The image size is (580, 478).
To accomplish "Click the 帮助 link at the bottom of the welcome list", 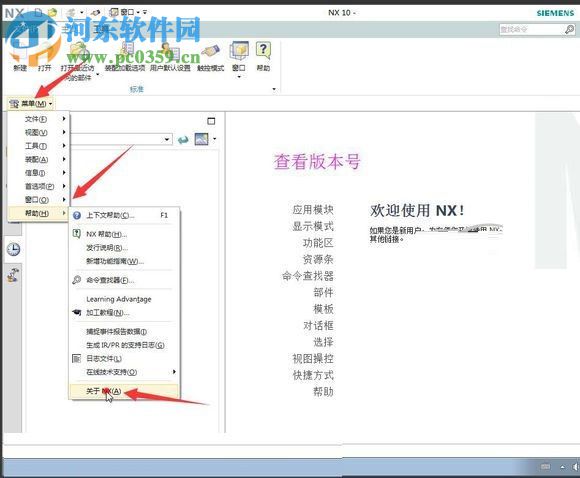I will tap(323, 391).
